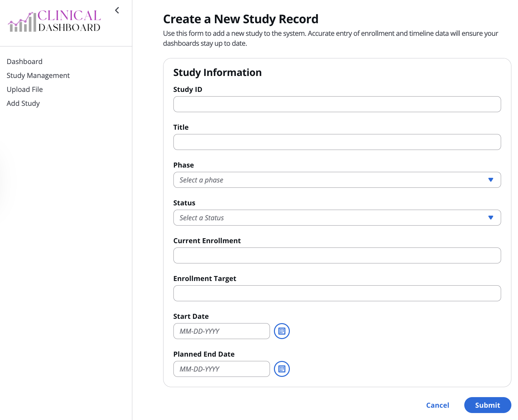
Task: Click the Start Date MM-DD-YYYY field
Action: tap(222, 331)
